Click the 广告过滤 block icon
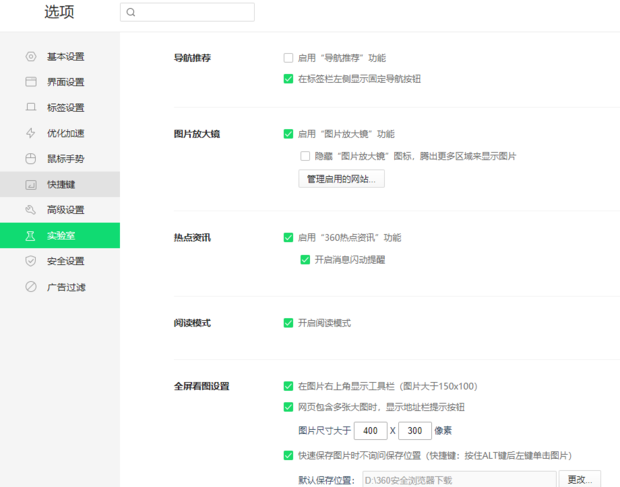 coord(31,287)
